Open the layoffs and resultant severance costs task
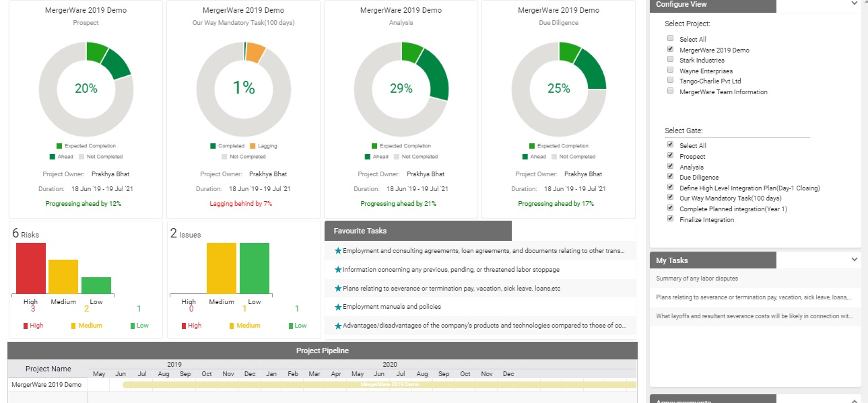 pos(754,316)
